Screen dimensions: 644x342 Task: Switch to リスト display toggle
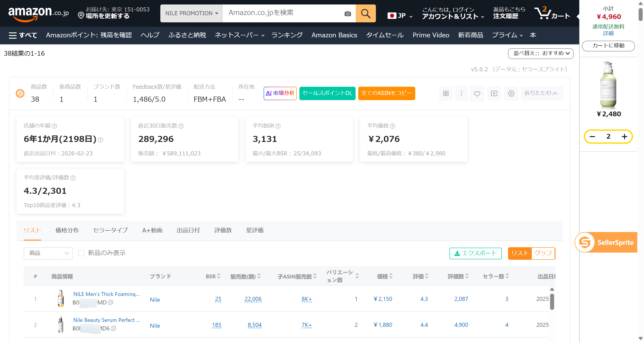tap(520, 253)
